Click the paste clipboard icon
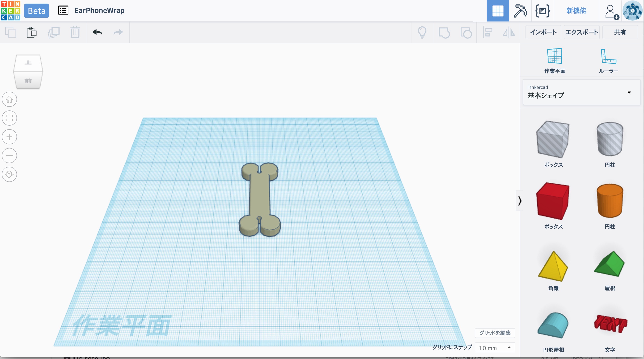This screenshot has height=359, width=644. click(32, 32)
